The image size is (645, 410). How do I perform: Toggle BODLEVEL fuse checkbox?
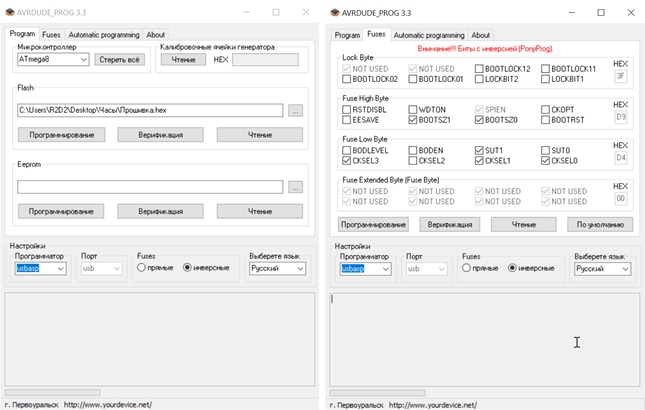(346, 150)
